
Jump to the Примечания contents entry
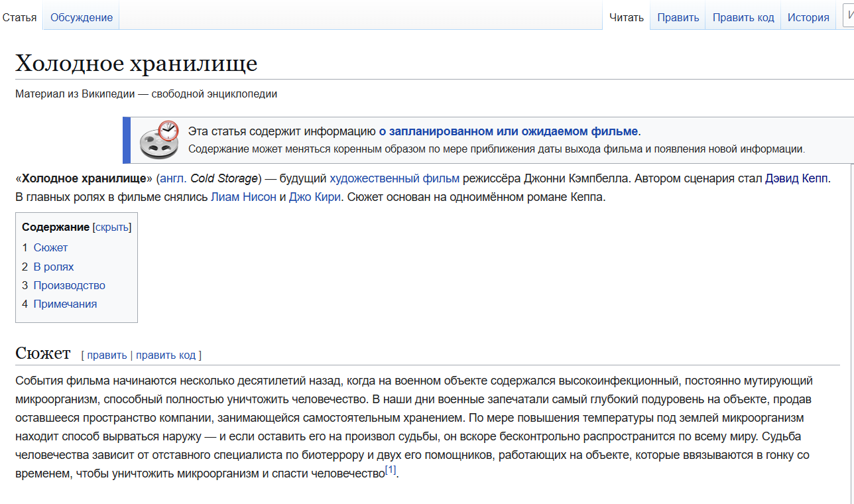pos(65,304)
